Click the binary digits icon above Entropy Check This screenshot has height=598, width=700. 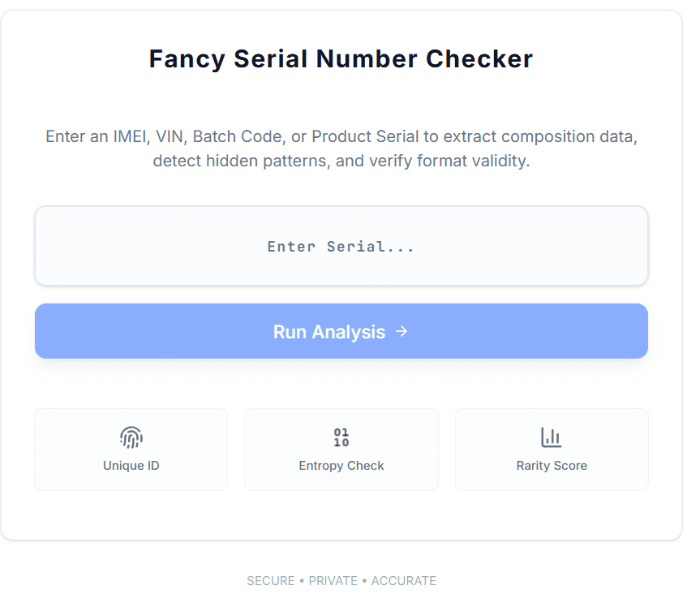[341, 437]
